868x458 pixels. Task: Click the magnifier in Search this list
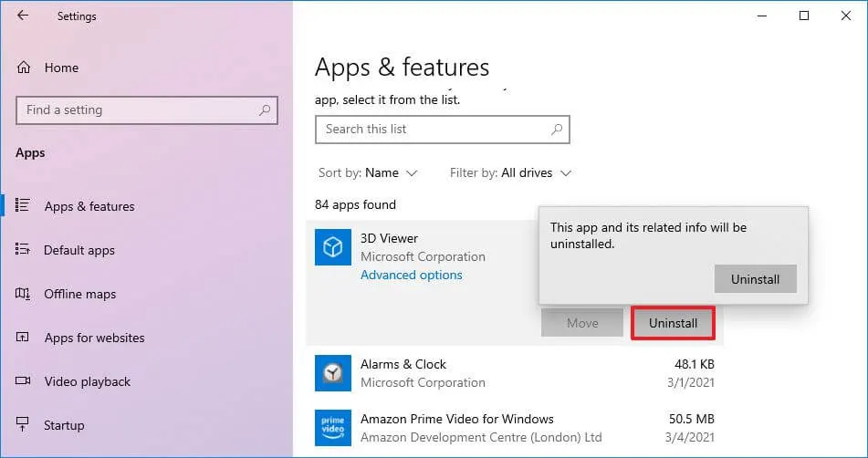click(x=557, y=130)
